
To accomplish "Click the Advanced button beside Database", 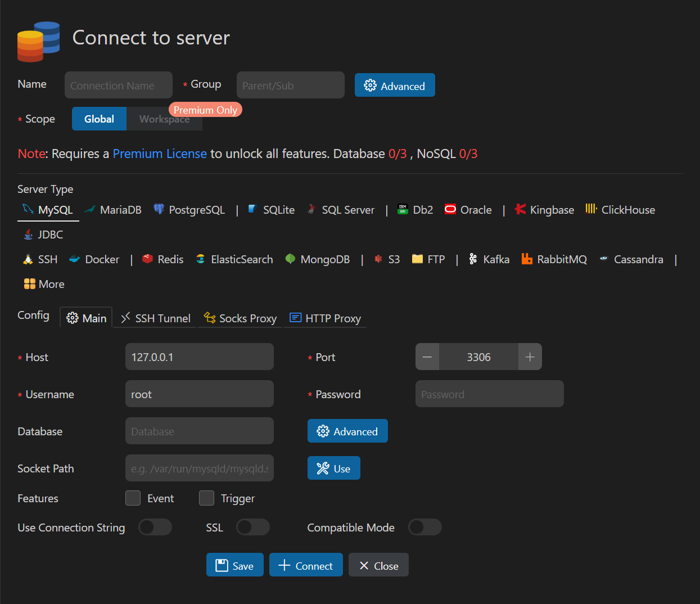I will click(x=347, y=431).
